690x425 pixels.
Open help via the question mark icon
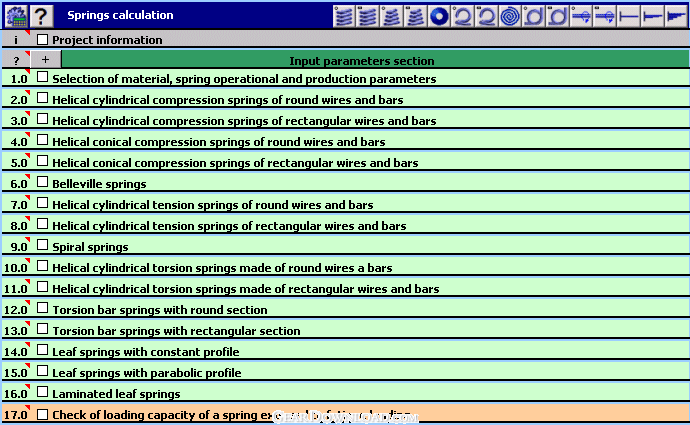(x=41, y=16)
